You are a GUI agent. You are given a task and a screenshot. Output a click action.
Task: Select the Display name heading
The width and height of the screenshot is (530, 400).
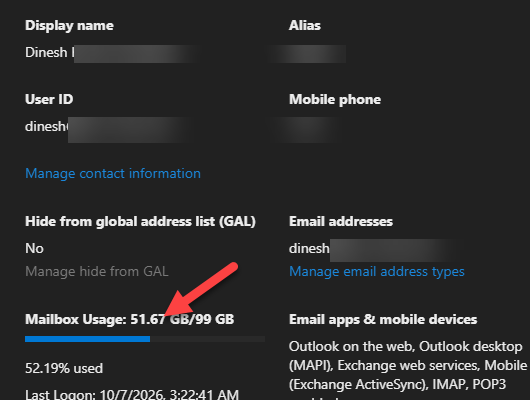(x=69, y=26)
